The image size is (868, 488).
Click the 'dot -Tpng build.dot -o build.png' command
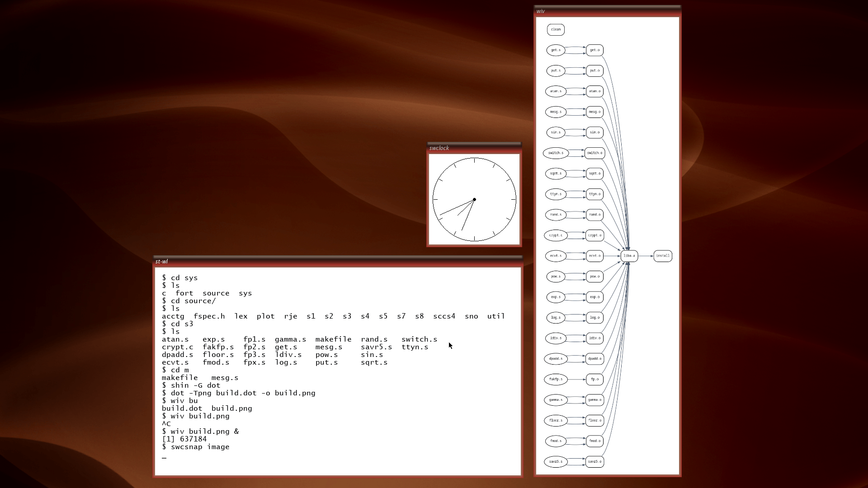tap(243, 393)
